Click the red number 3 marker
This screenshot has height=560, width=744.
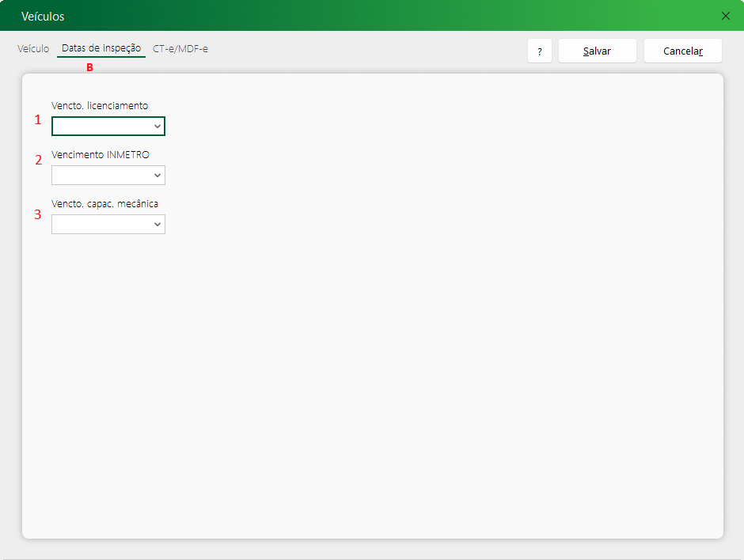38,215
